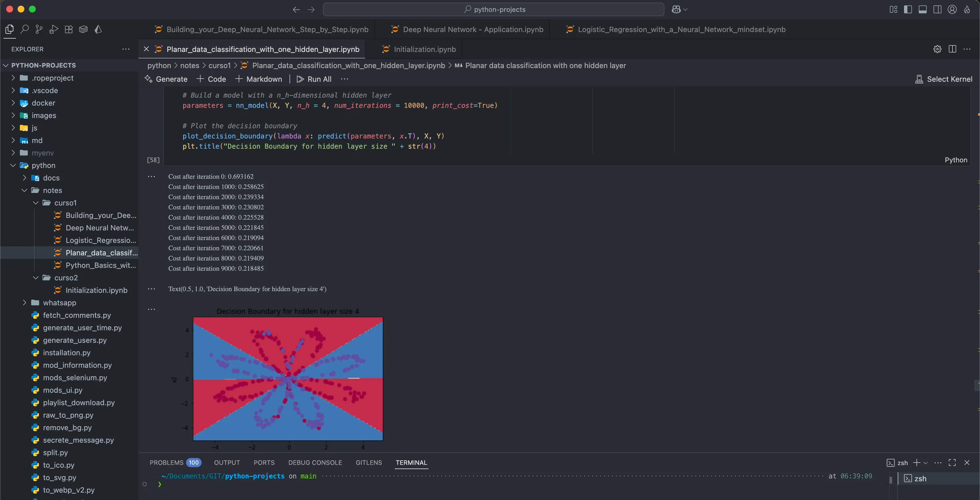Open Run and Debug view icon
980x500 pixels.
coord(54,29)
